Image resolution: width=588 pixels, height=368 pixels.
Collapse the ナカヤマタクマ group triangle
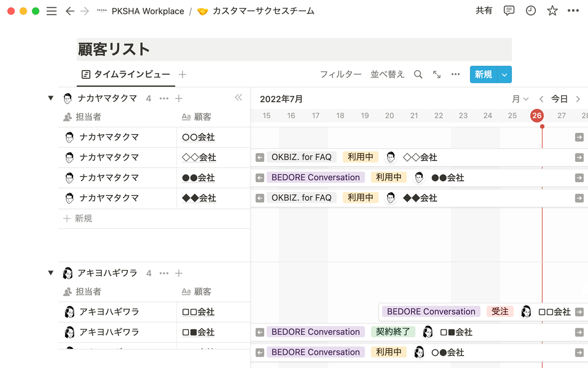click(x=51, y=98)
